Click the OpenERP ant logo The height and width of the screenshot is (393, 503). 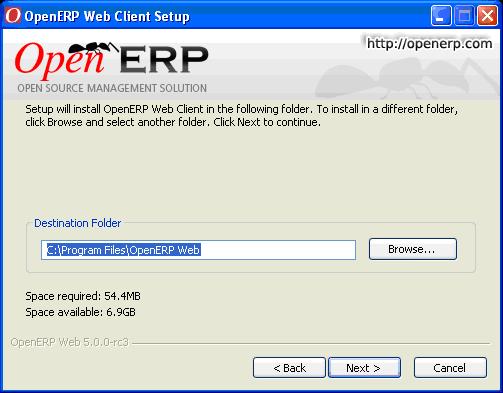[x=111, y=61]
